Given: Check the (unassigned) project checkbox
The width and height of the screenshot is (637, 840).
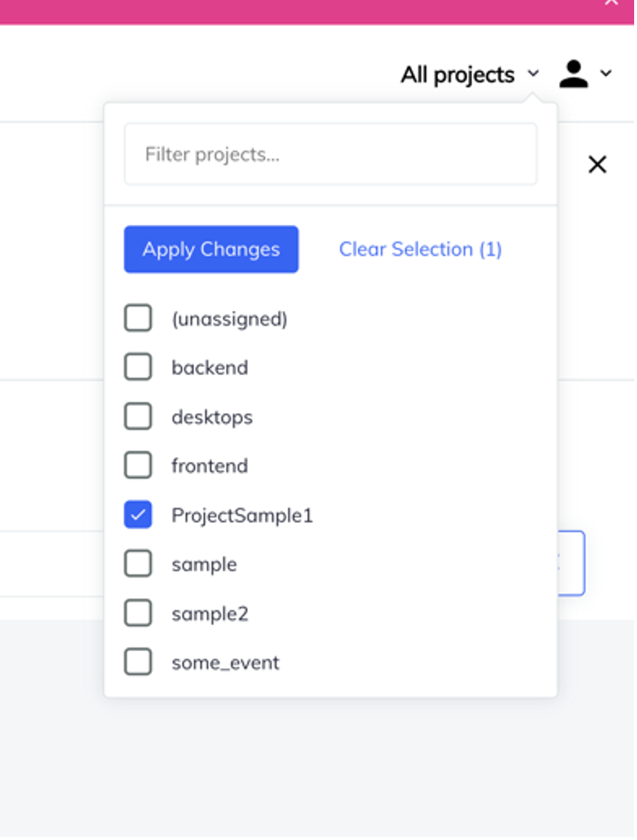Looking at the screenshot, I should [x=138, y=318].
